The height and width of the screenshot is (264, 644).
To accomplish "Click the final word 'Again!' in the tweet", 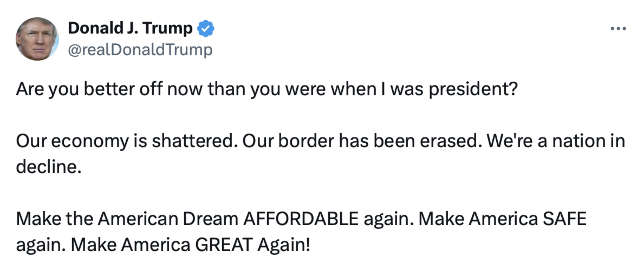I will click(x=284, y=245).
